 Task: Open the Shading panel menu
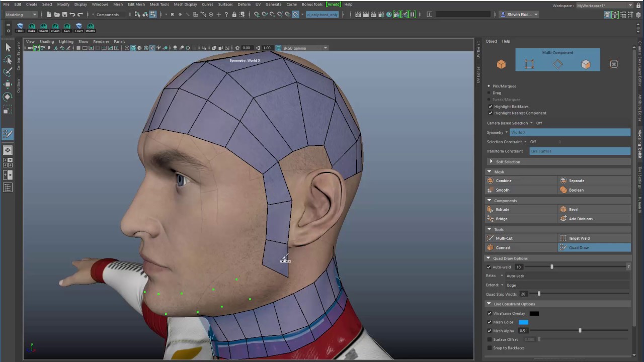(x=46, y=42)
